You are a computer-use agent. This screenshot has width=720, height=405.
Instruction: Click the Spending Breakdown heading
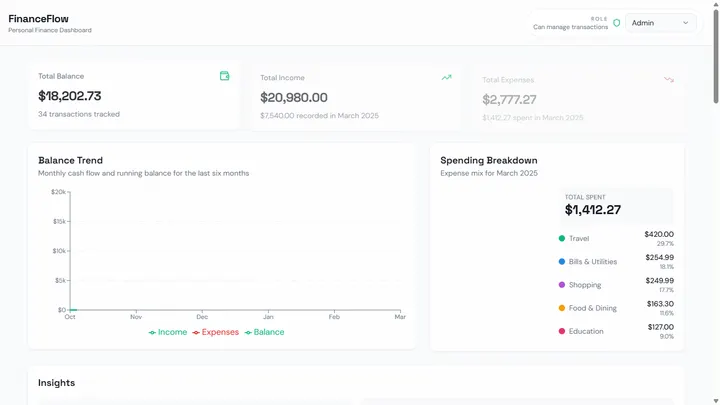click(489, 160)
